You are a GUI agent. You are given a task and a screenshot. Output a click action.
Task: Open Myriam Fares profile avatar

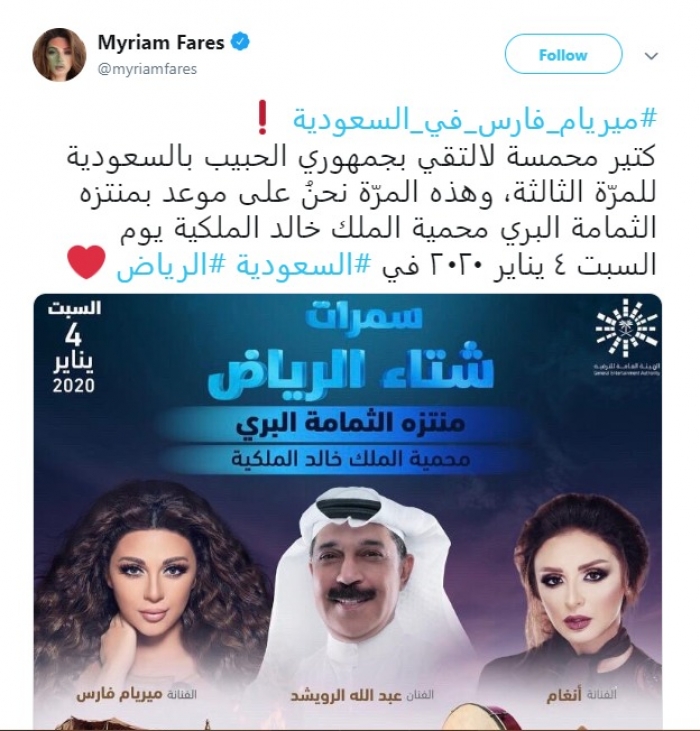(59, 54)
